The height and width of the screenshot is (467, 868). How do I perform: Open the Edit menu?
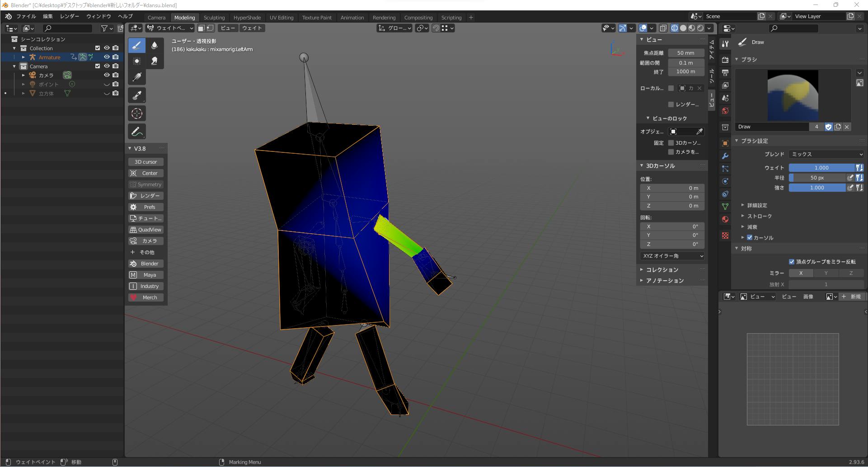coord(48,16)
